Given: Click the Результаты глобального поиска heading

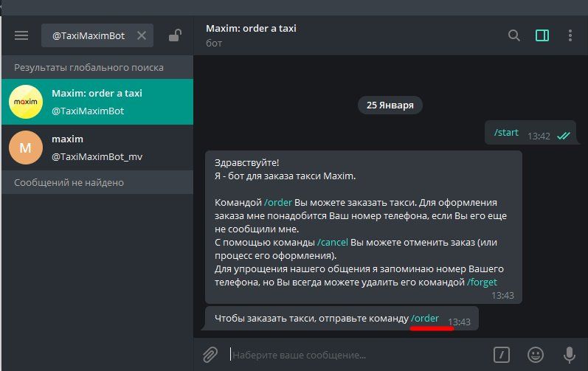Looking at the screenshot, I should [89, 67].
